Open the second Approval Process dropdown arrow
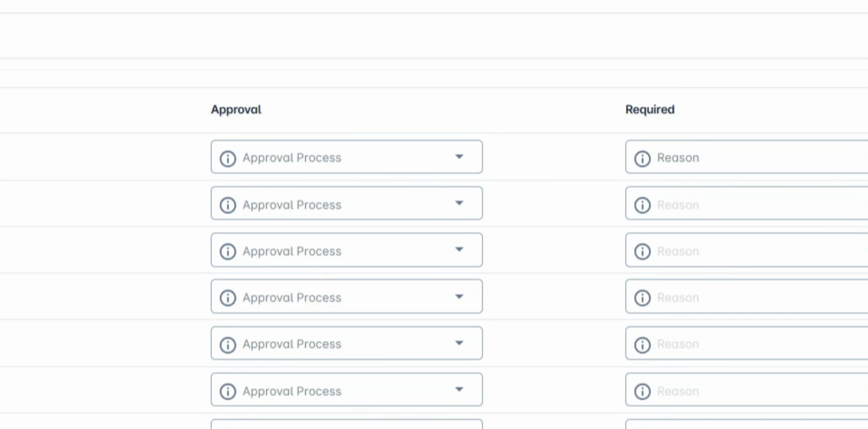The width and height of the screenshot is (868, 429). coord(459,203)
